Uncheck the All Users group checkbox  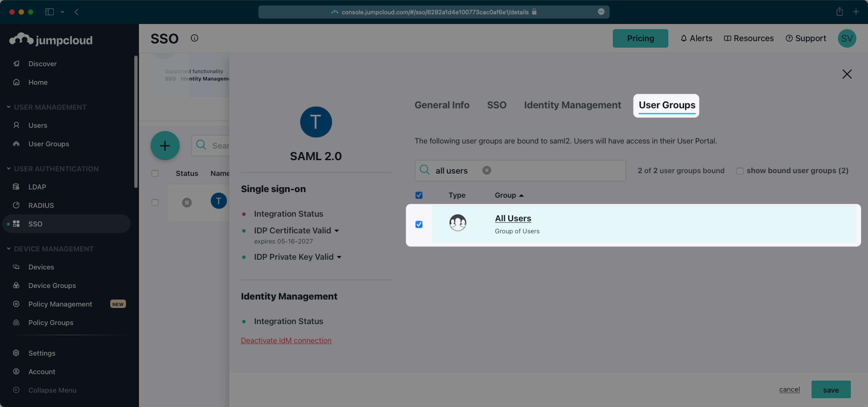tap(419, 224)
